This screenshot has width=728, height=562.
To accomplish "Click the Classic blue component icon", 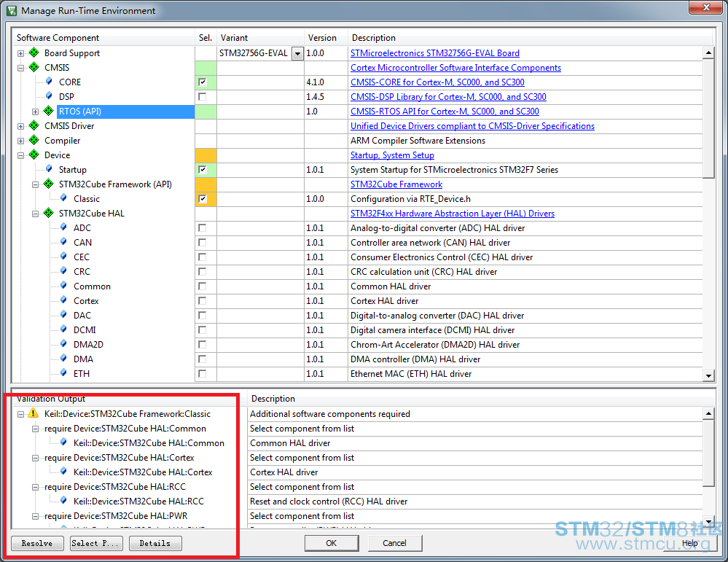I will pos(63,198).
